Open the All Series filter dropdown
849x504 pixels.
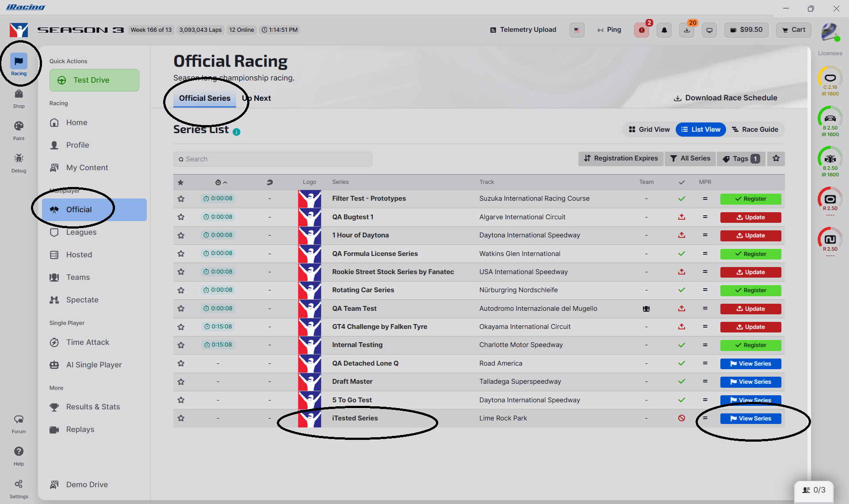690,159
